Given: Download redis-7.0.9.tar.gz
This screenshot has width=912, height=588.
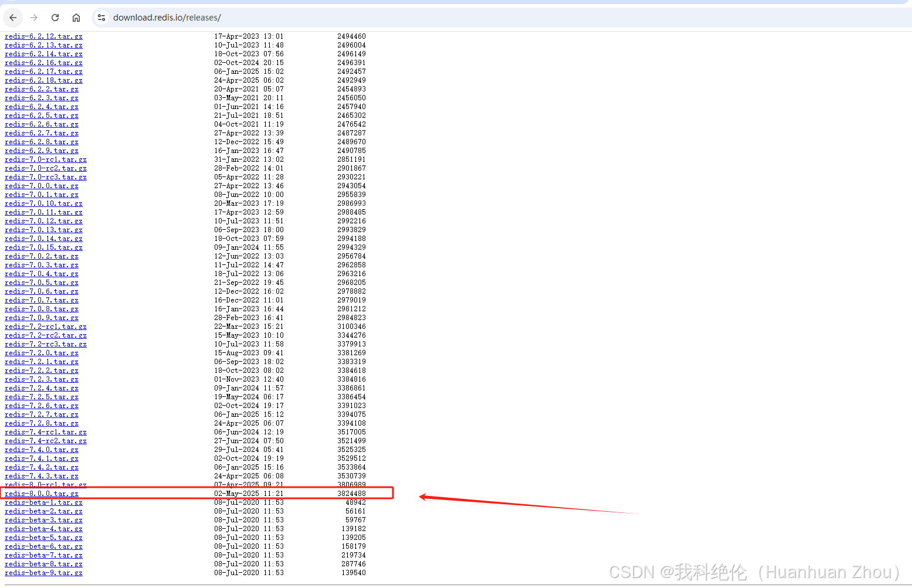Looking at the screenshot, I should pyautogui.click(x=42, y=318).
